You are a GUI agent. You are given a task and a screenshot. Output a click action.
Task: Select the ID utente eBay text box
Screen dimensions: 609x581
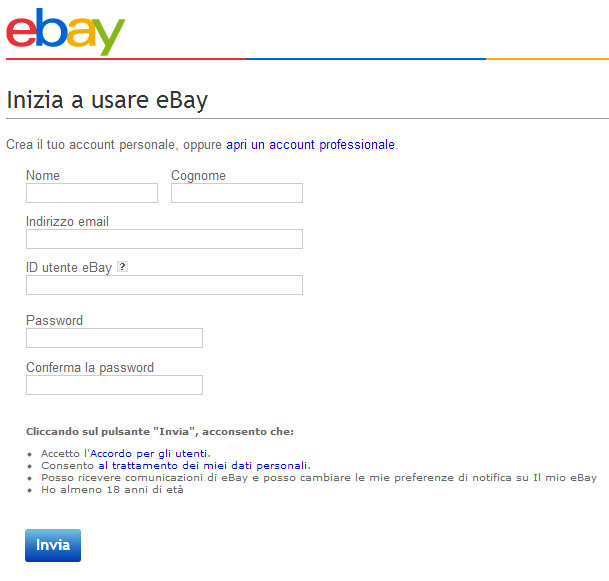coord(164,285)
